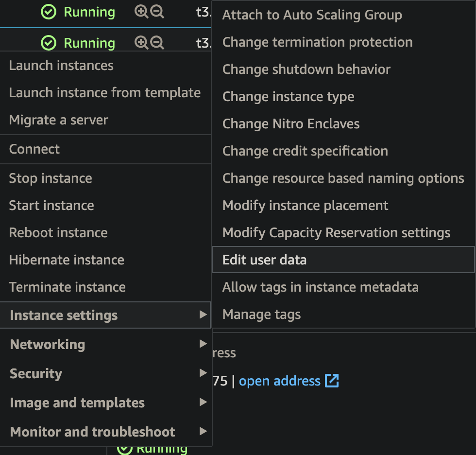Click zoom-in magnifier icon in second Running row
Screen dimensions: 476x455
(x=141, y=42)
